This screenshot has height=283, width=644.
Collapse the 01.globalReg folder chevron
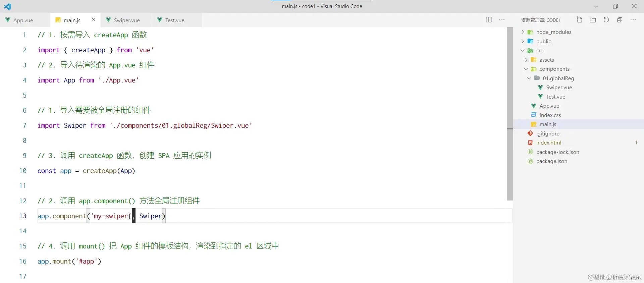point(529,78)
